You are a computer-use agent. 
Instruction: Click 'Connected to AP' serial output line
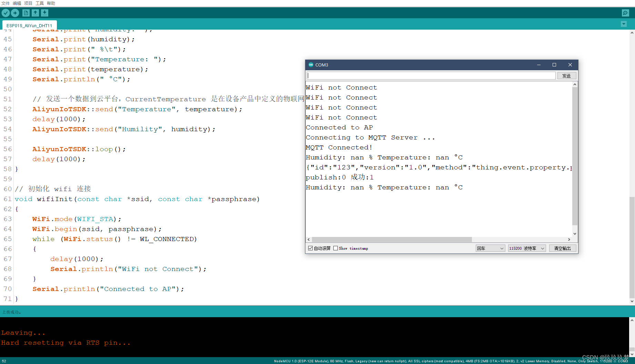(339, 127)
